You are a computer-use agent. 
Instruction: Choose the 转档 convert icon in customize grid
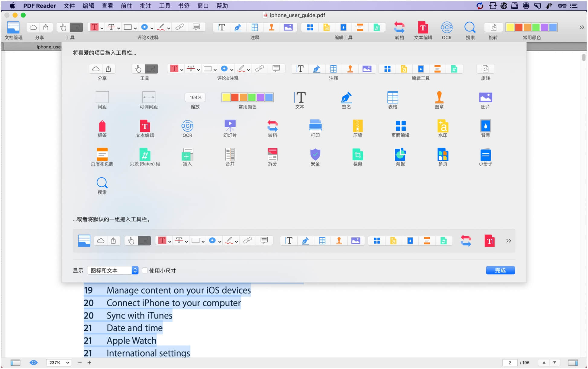click(273, 126)
